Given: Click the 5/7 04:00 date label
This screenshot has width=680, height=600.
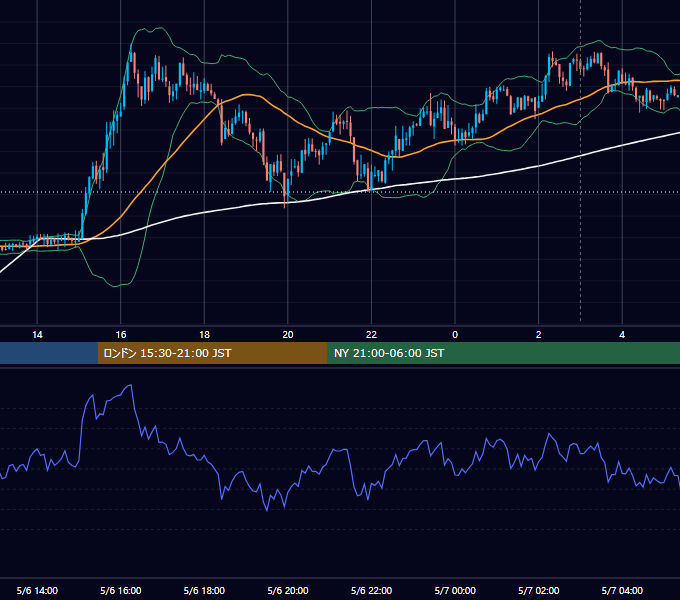Looking at the screenshot, I should (x=622, y=591).
